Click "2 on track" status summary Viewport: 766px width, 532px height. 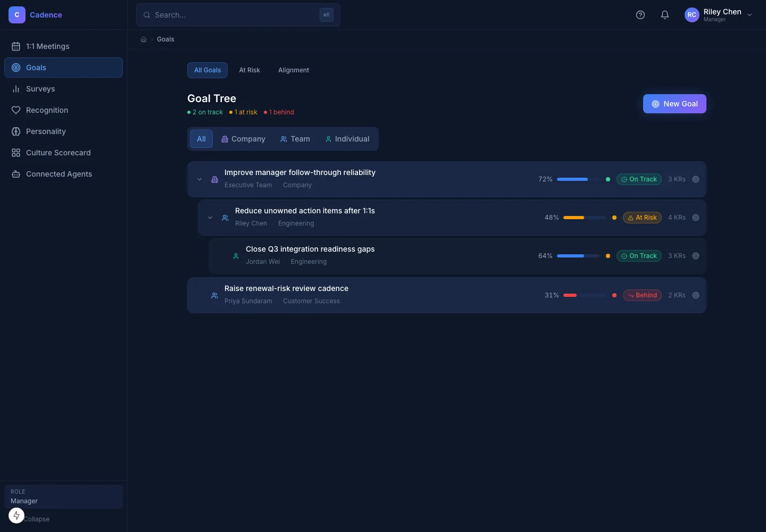205,112
